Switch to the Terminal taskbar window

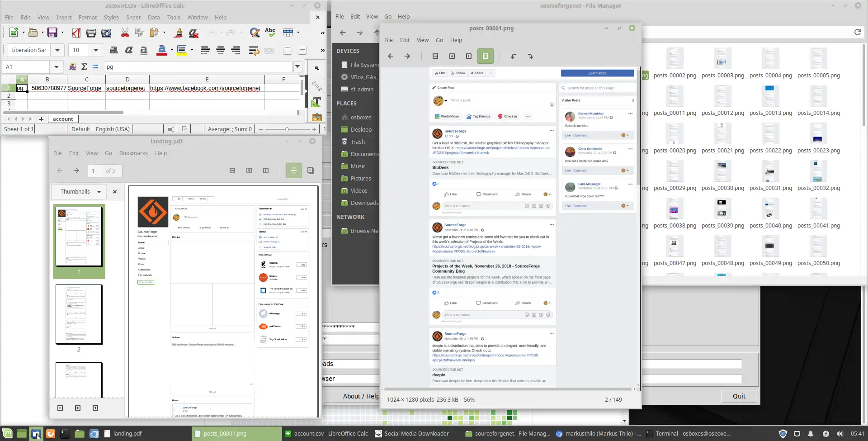688,433
